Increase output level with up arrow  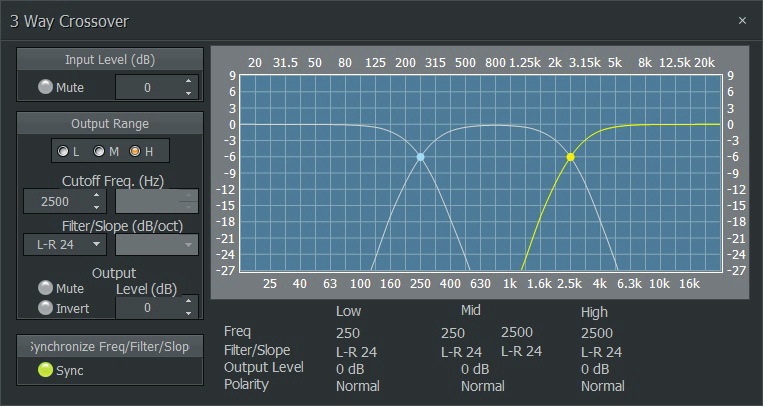188,301
